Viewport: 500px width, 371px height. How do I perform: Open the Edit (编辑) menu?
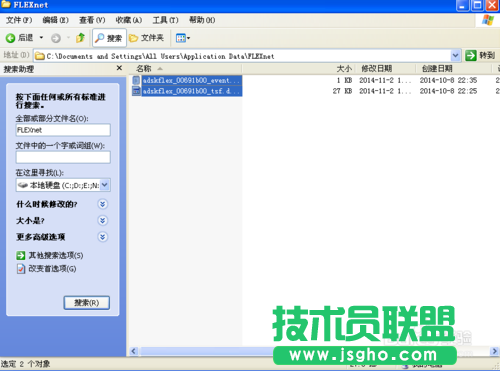point(55,20)
